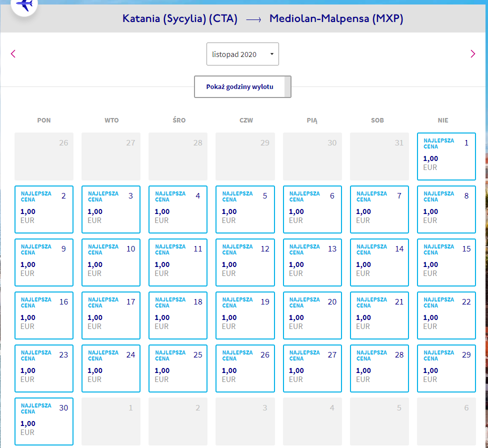Click the CZW weekday header
The width and height of the screenshot is (488, 448).
(x=246, y=120)
